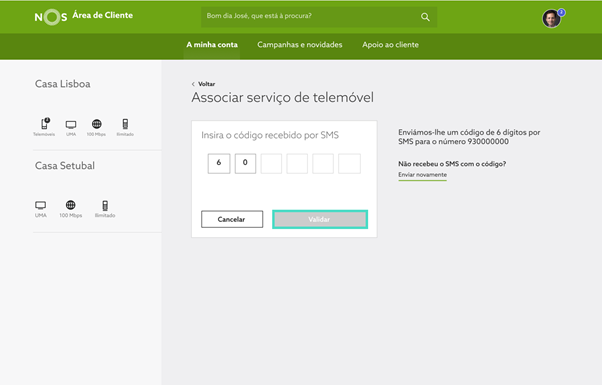The height and width of the screenshot is (385, 602).
Task: Focus the third empty code digit box
Action: point(271,164)
